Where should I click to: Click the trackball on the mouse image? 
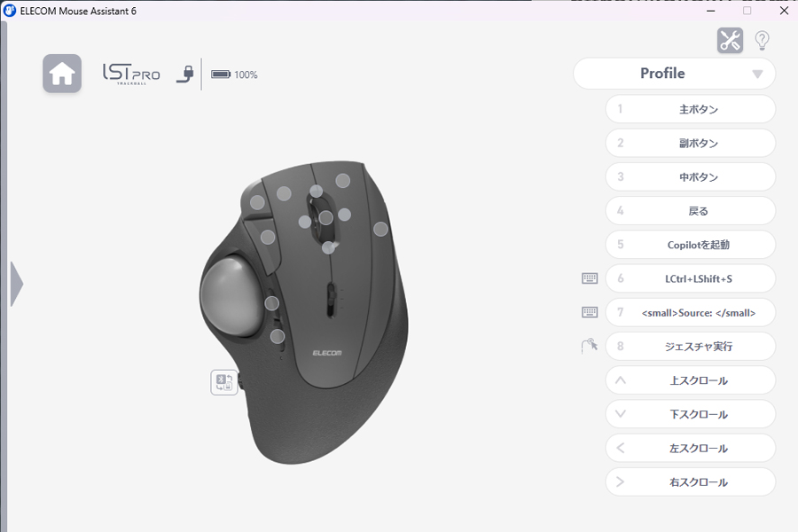pyautogui.click(x=231, y=296)
